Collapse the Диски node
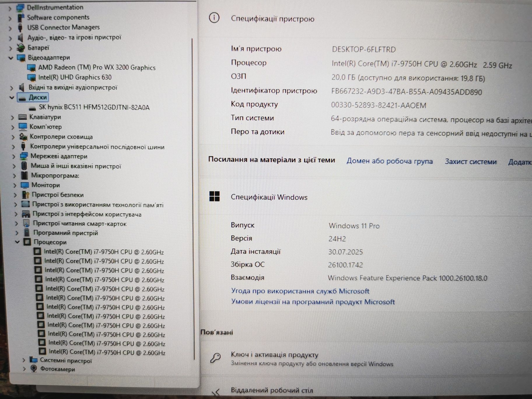532x399 pixels. coord(12,98)
